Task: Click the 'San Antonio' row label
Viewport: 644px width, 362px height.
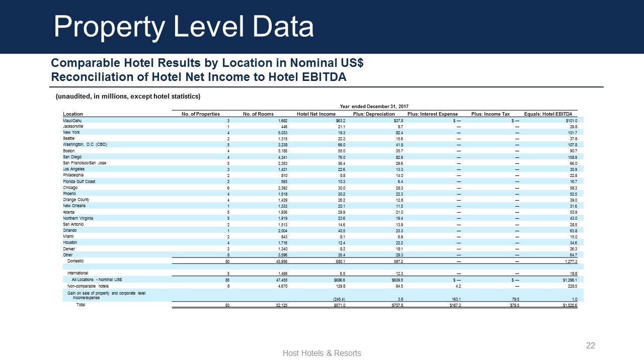Action: (73, 224)
